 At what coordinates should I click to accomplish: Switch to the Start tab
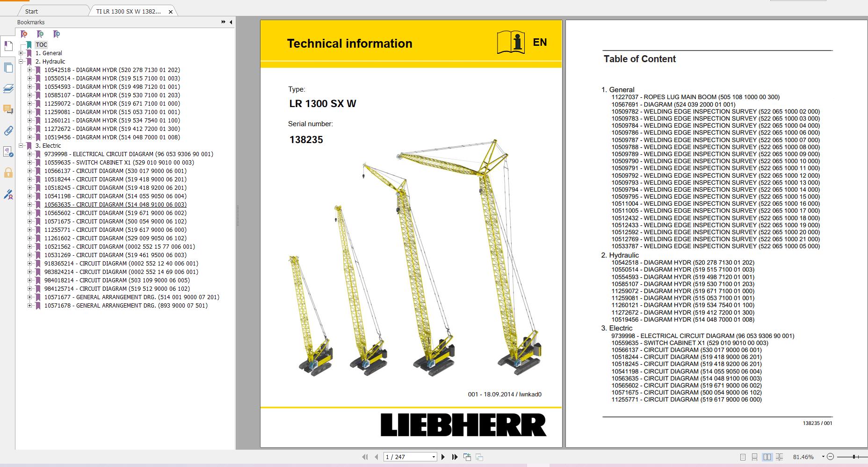coord(31,11)
